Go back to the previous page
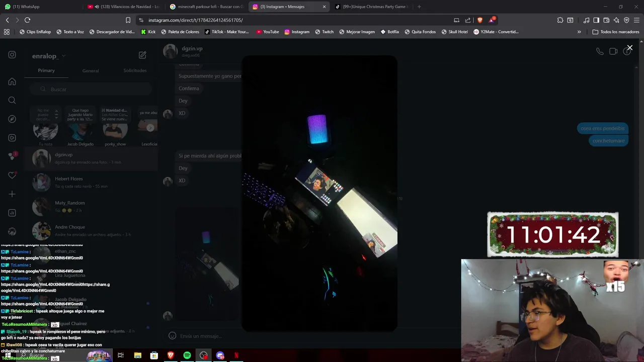 click(7, 20)
